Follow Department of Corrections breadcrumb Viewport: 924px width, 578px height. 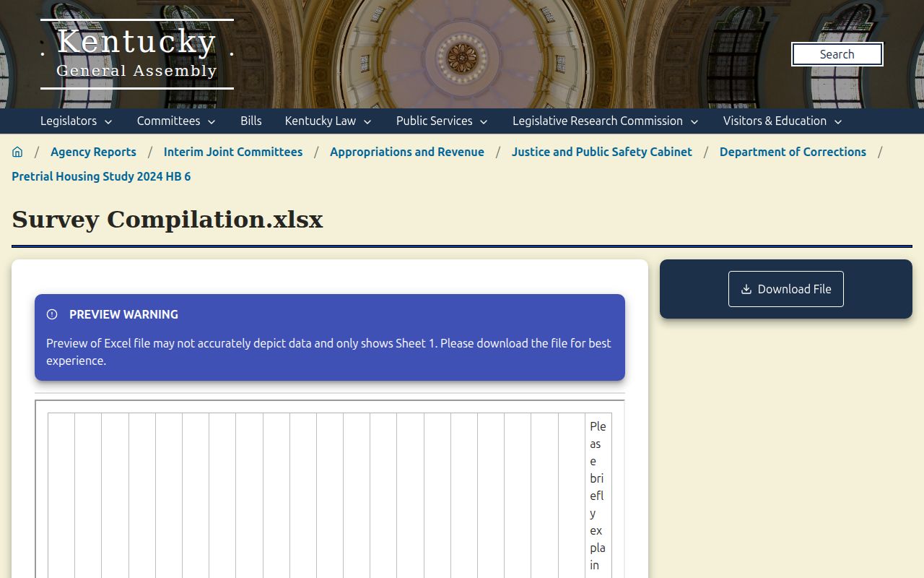[793, 152]
